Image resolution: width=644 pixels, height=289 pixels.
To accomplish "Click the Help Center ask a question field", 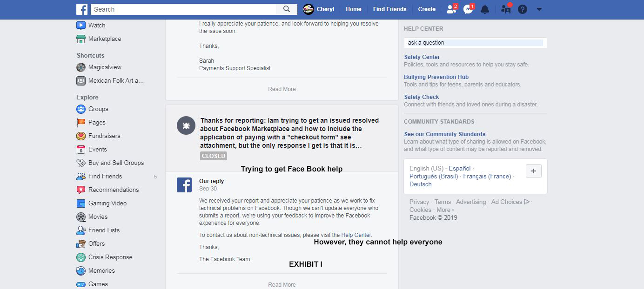I will (475, 43).
